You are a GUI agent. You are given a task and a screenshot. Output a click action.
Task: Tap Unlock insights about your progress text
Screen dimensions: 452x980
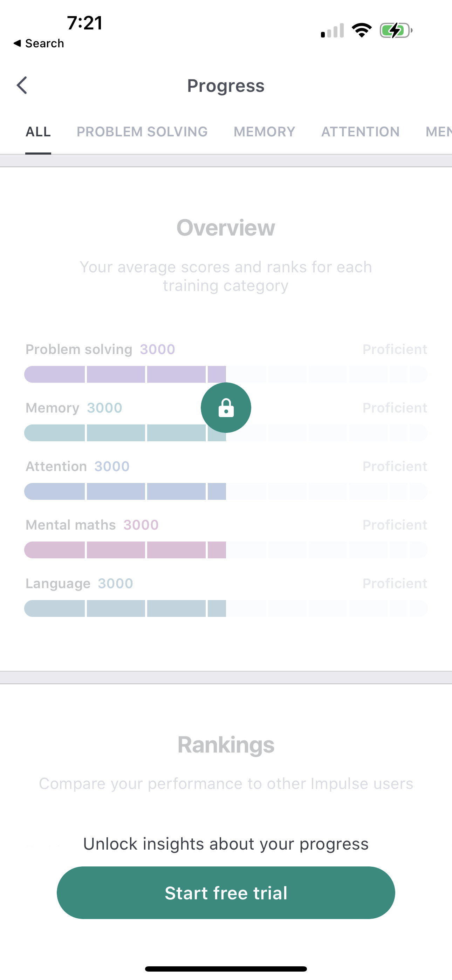pos(226,843)
